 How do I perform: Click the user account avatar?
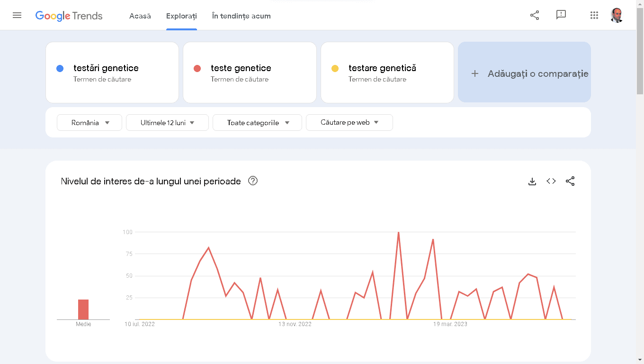(617, 15)
